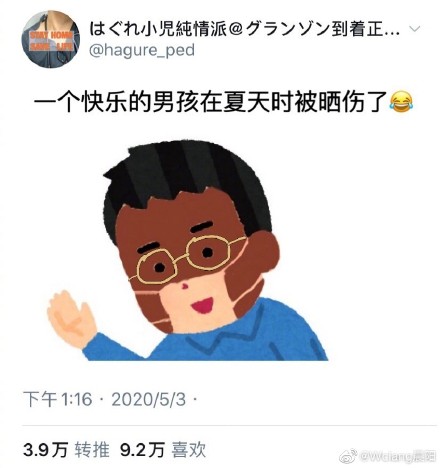Open the 转推 retweets list

[92, 450]
